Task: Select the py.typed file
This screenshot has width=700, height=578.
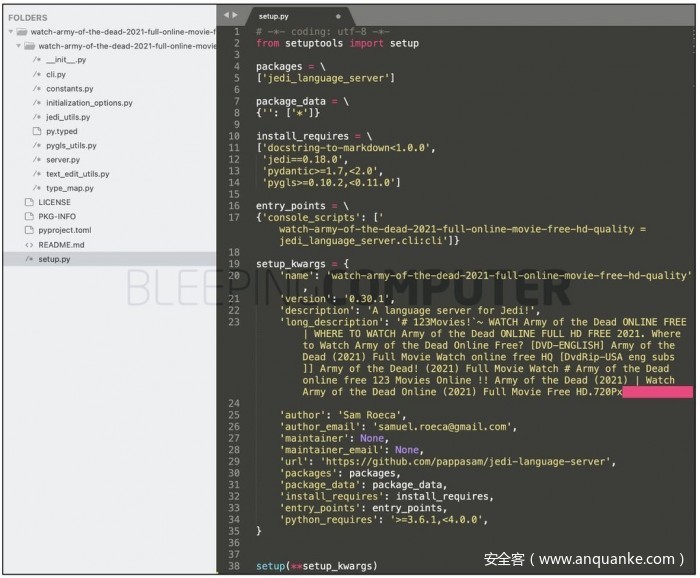Action: point(62,132)
